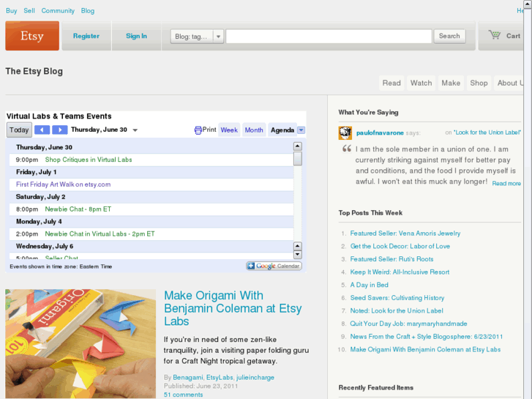Open Quit Your Day Job: marymaryhandmade

tap(408, 324)
